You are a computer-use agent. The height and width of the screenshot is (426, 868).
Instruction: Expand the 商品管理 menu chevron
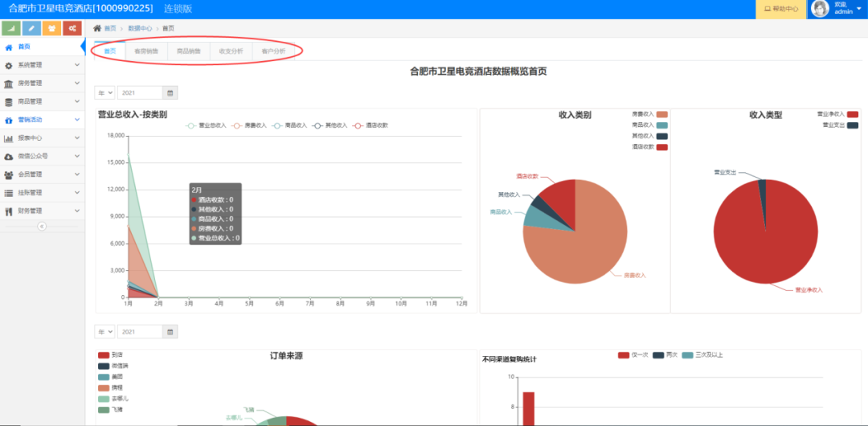pos(77,102)
